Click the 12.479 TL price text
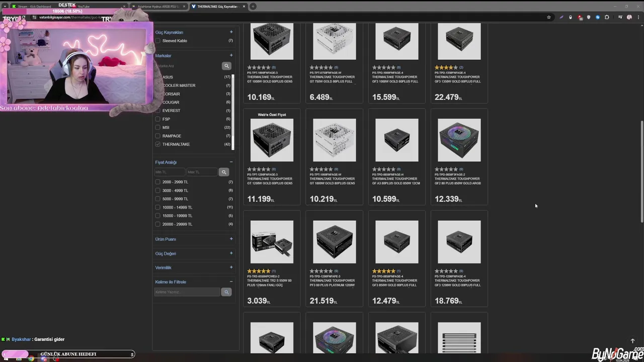This screenshot has width=644, height=362. tap(386, 301)
